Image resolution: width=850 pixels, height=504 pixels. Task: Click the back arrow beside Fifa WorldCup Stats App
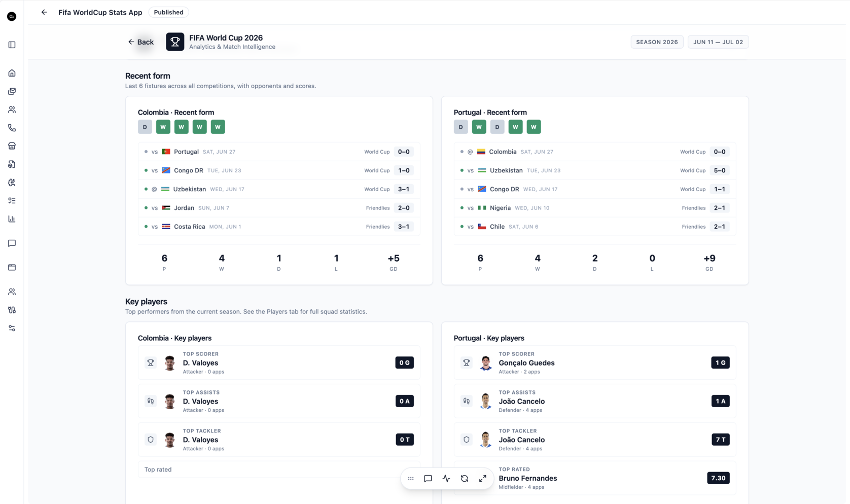pyautogui.click(x=44, y=12)
